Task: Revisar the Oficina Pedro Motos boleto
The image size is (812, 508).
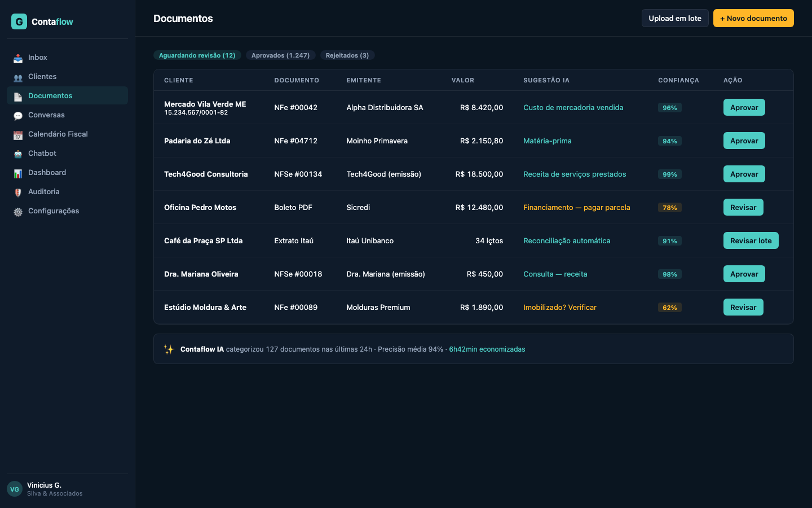Action: pyautogui.click(x=743, y=207)
